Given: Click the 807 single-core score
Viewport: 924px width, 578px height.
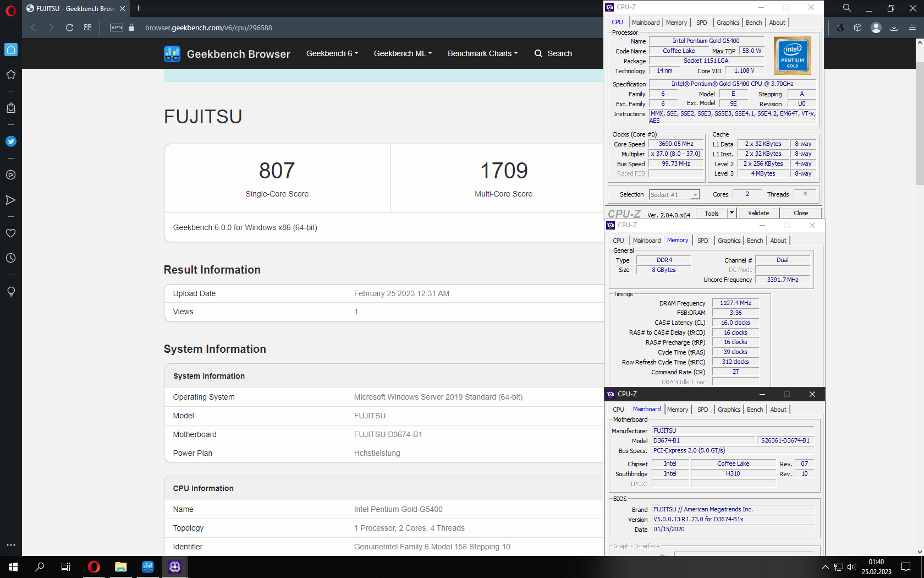Looking at the screenshot, I should 277,171.
